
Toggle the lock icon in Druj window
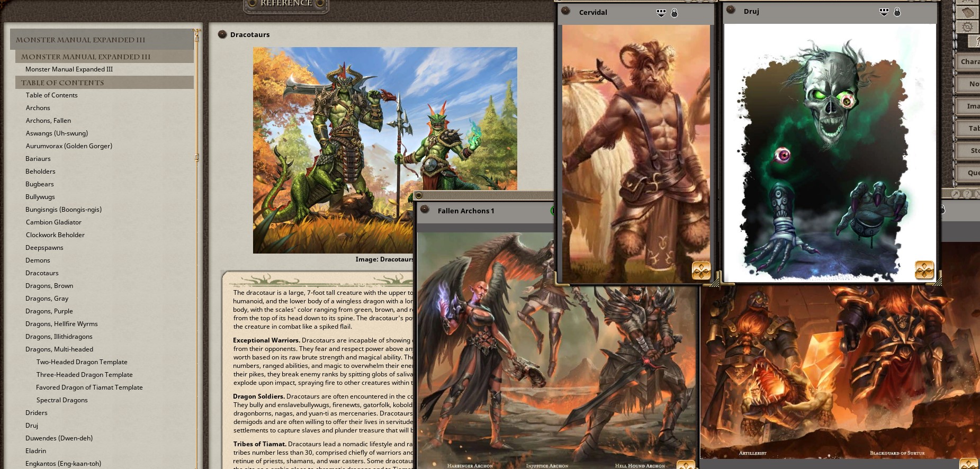pyautogui.click(x=897, y=12)
